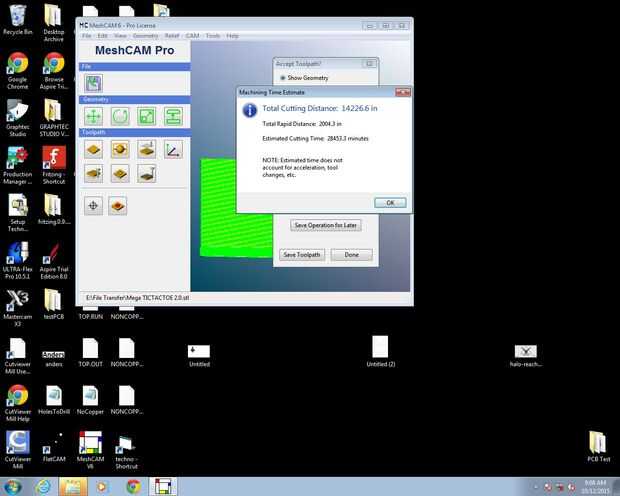Select the FlatCAM desktop shortcut
This screenshot has width=620, height=496.
[x=54, y=447]
